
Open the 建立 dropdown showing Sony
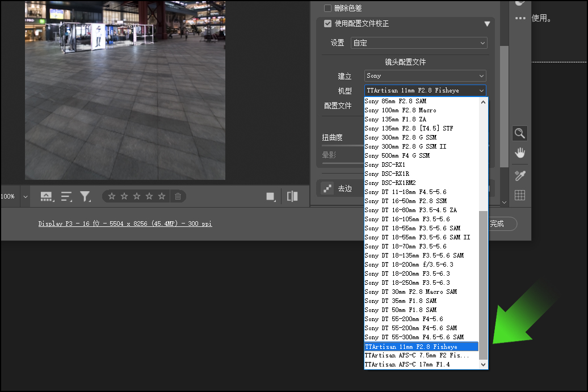425,75
